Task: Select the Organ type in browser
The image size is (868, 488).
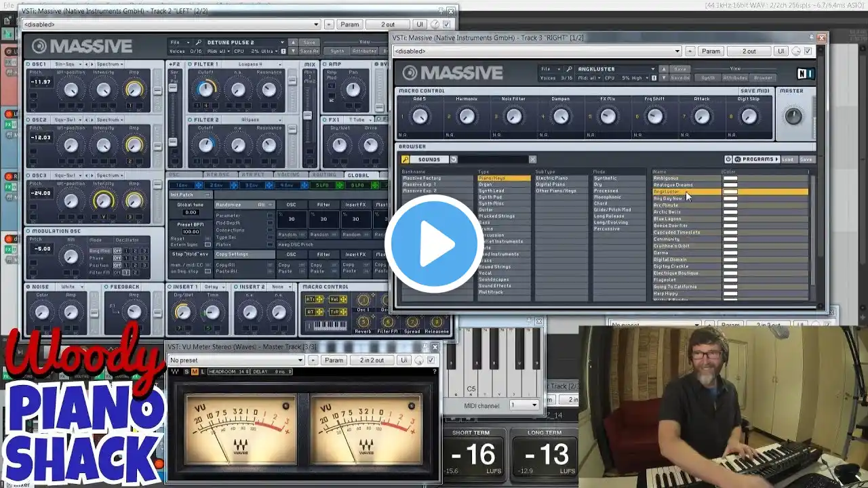Action: tap(504, 184)
